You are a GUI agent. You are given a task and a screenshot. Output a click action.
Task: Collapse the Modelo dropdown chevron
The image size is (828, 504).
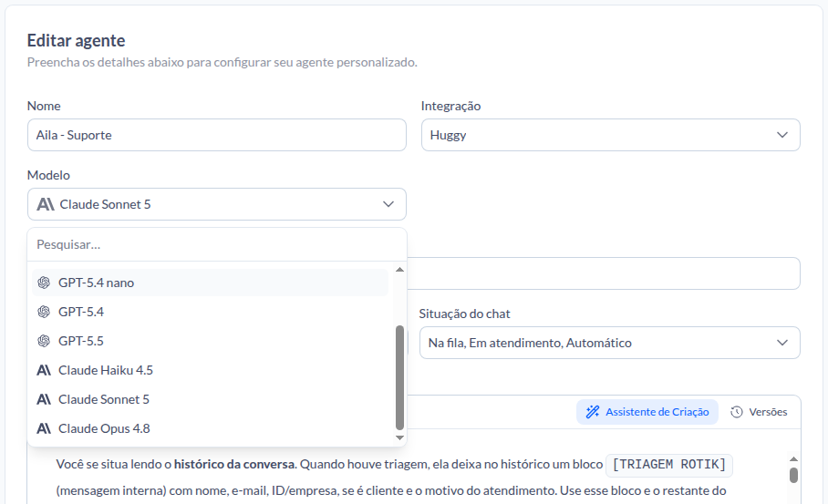coord(388,204)
